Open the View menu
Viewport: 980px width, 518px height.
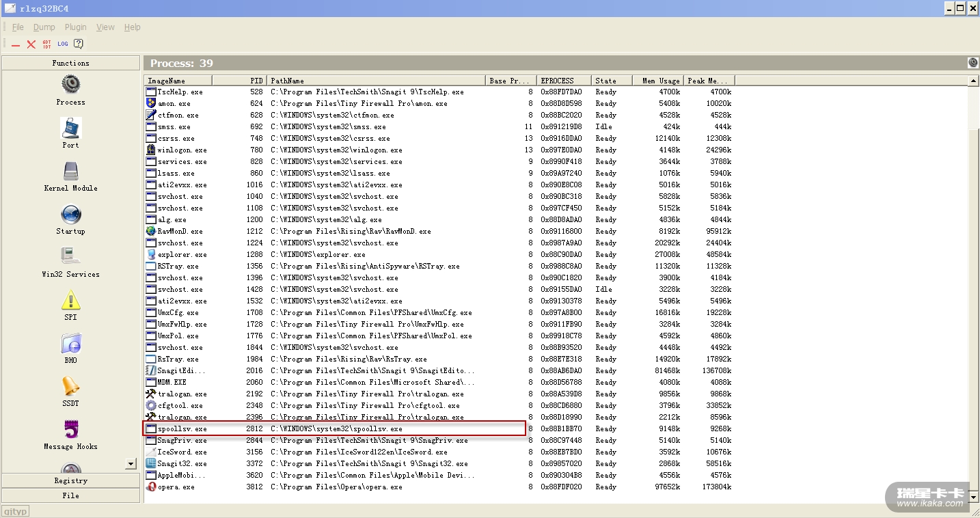(x=105, y=27)
